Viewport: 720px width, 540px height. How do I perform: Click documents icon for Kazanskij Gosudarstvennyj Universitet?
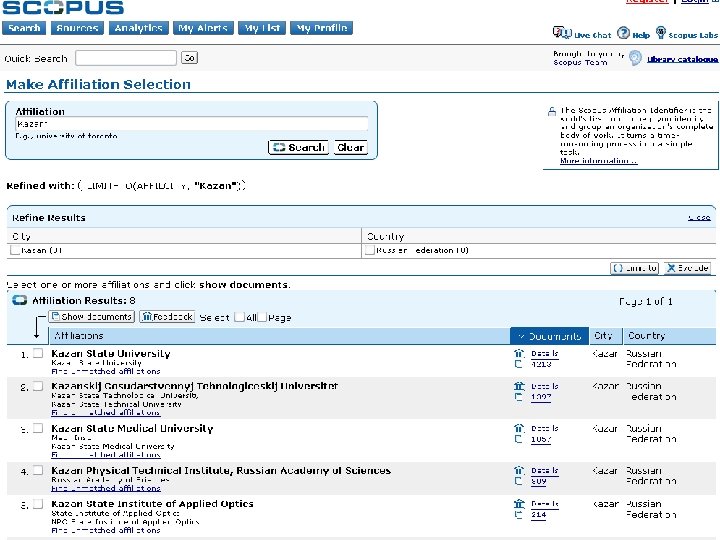tap(518, 397)
